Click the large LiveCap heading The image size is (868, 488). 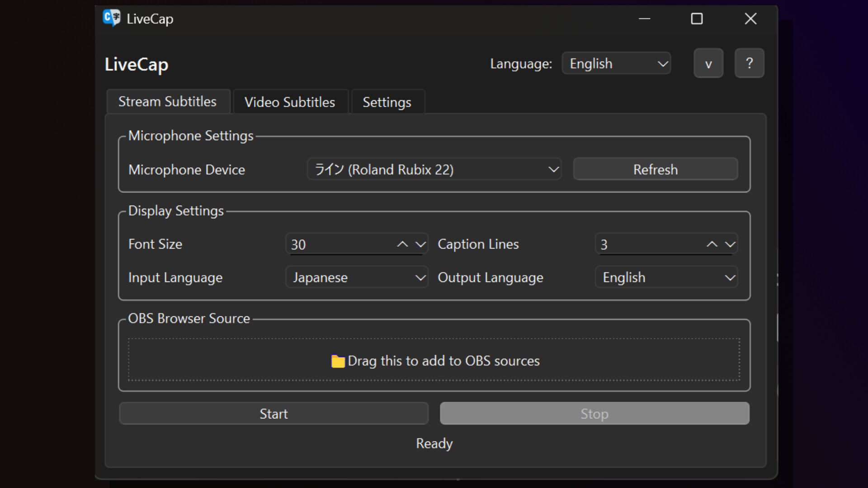coord(137,64)
